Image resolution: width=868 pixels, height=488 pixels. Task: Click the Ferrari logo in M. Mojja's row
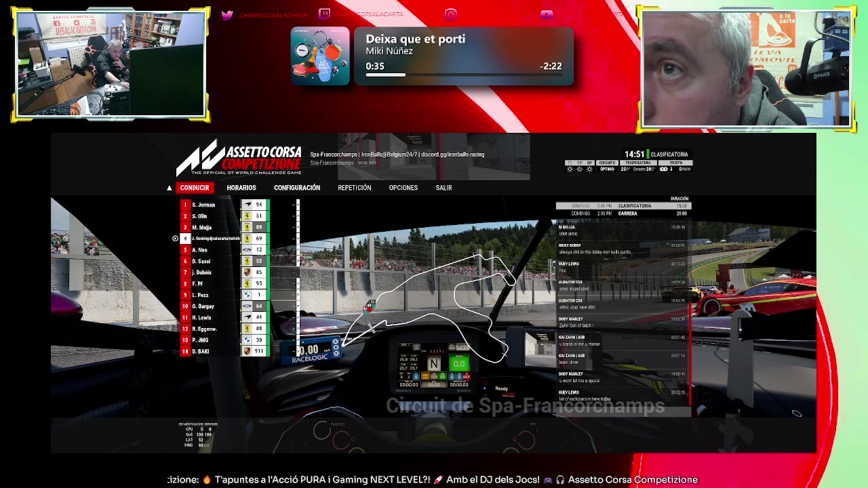(248, 227)
